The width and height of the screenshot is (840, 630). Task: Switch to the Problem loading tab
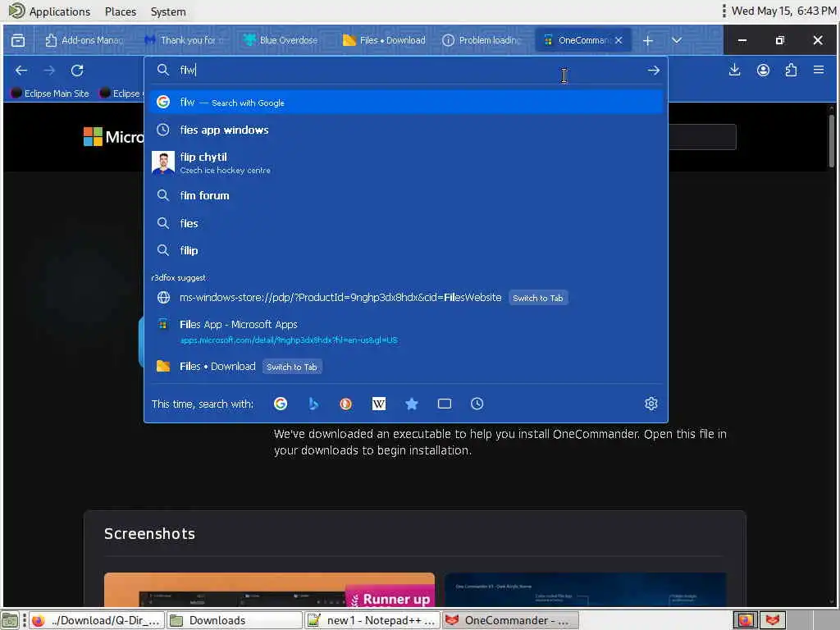click(482, 40)
